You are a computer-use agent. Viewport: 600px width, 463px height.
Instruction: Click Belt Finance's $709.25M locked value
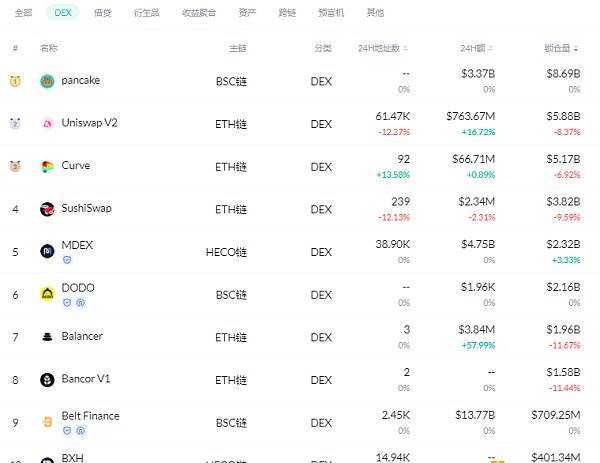pyautogui.click(x=556, y=415)
